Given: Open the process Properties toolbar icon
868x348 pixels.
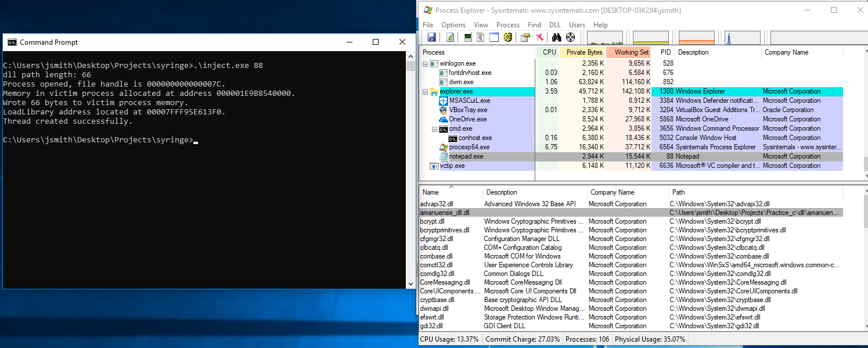Looking at the screenshot, I should click(x=525, y=37).
